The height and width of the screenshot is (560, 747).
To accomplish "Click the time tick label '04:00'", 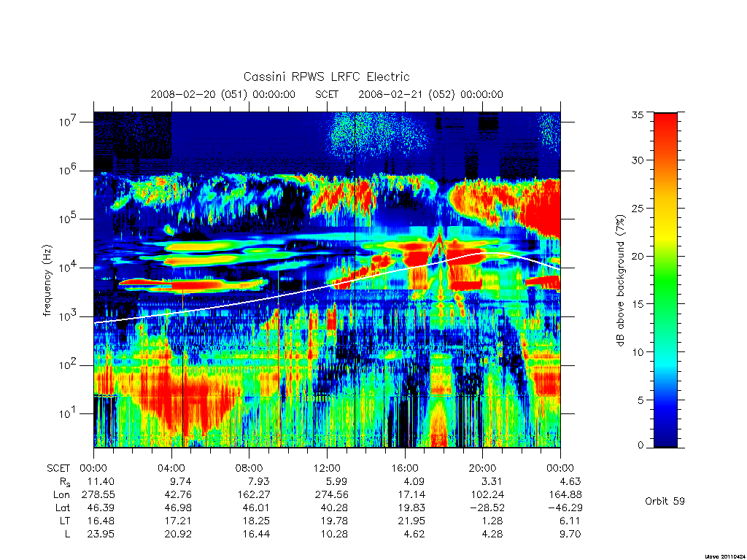I will [x=171, y=468].
